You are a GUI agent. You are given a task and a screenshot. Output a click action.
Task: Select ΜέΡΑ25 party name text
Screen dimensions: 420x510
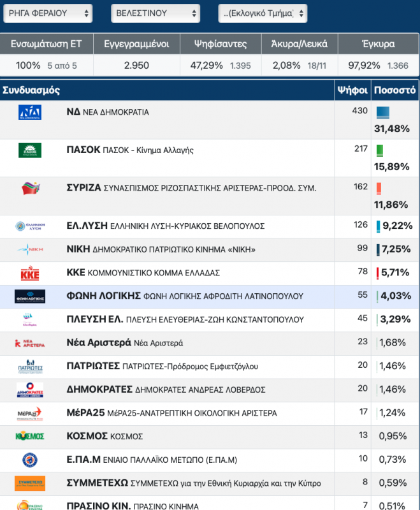click(x=171, y=413)
